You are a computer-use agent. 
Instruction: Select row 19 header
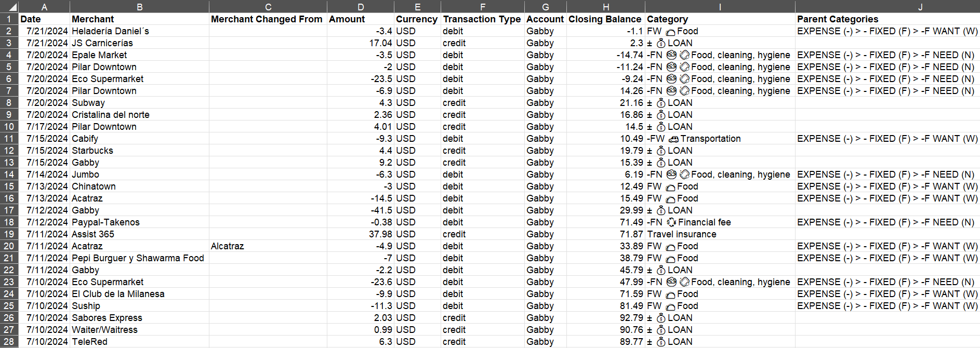9,234
